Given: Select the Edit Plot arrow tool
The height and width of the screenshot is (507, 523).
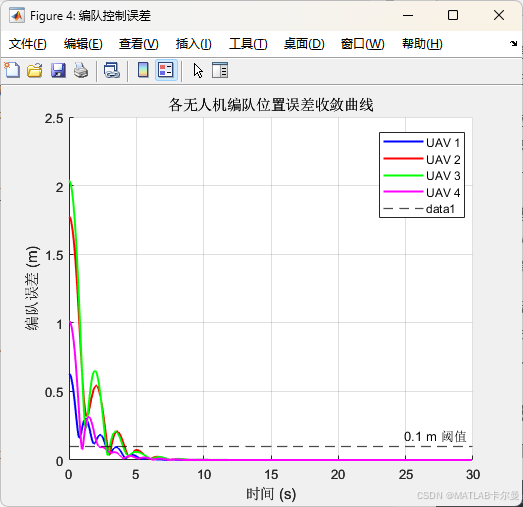Looking at the screenshot, I should tap(198, 71).
